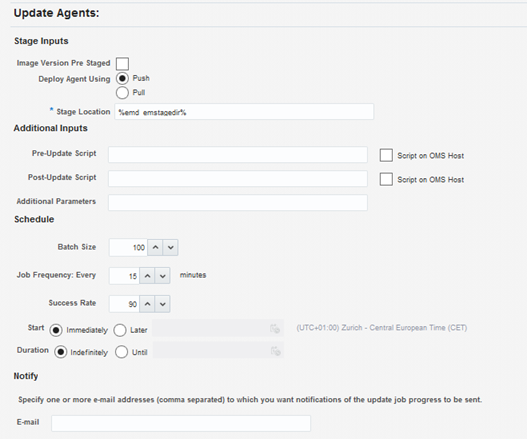This screenshot has width=527, height=439.
Task: Click the Additional Parameters field
Action: coord(238,203)
